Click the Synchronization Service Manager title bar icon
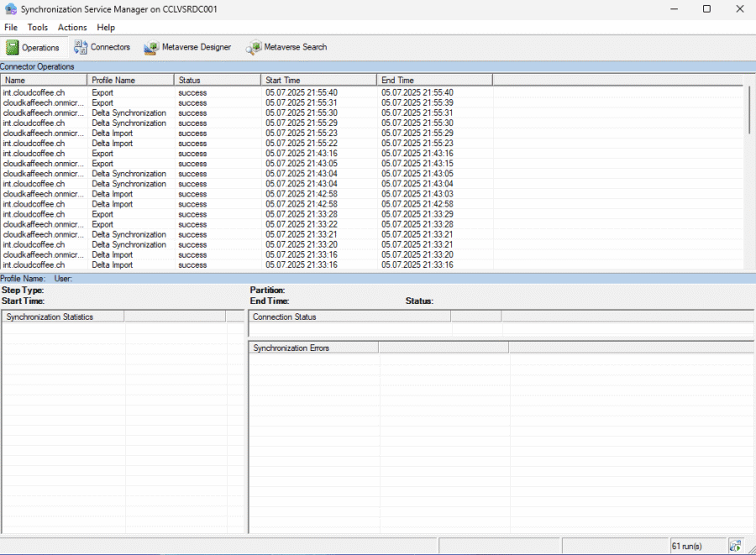This screenshot has width=756, height=555. pos(11,9)
